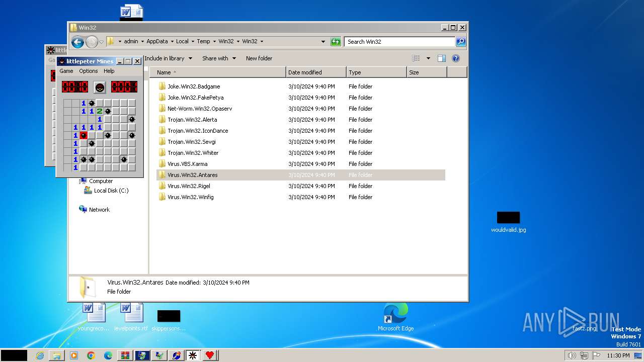The width and height of the screenshot is (644, 362).
Task: Select the Trojan.Win32.IconDance folder
Action: pos(198,131)
